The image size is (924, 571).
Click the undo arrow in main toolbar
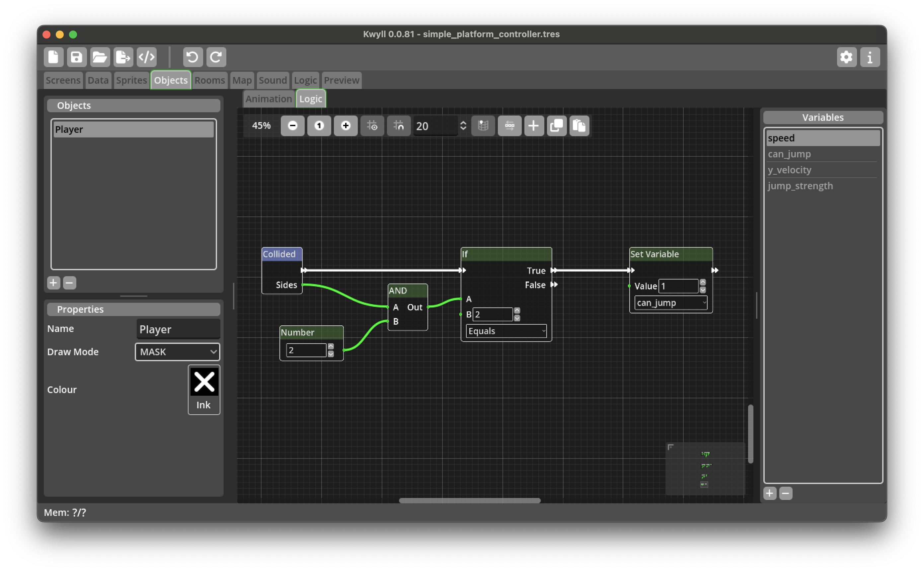(193, 57)
